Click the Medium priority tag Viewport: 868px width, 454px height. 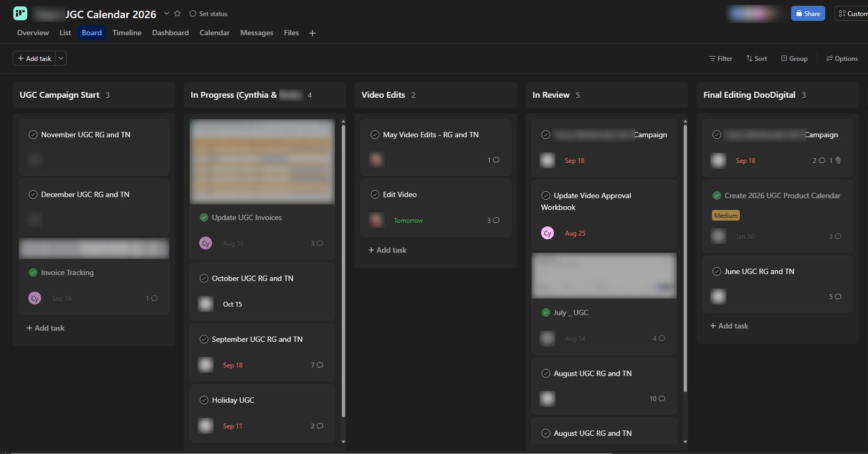tap(726, 215)
